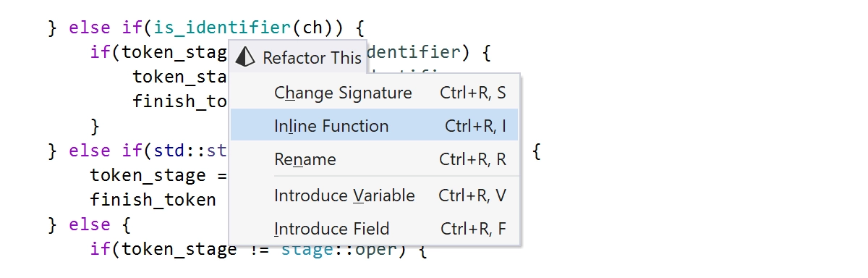Click the token_stage = assignment line
The height and width of the screenshot is (278, 868).
coord(159,176)
